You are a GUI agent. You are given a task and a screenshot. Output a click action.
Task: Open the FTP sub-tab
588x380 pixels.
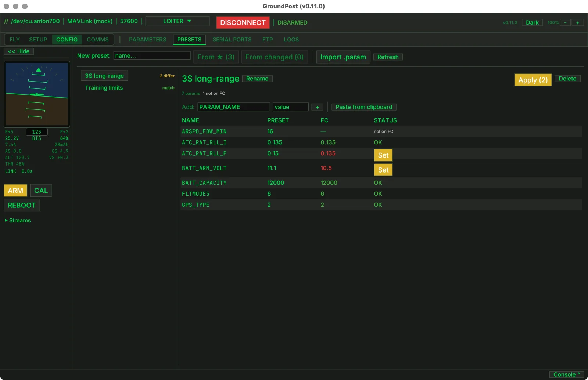point(268,40)
